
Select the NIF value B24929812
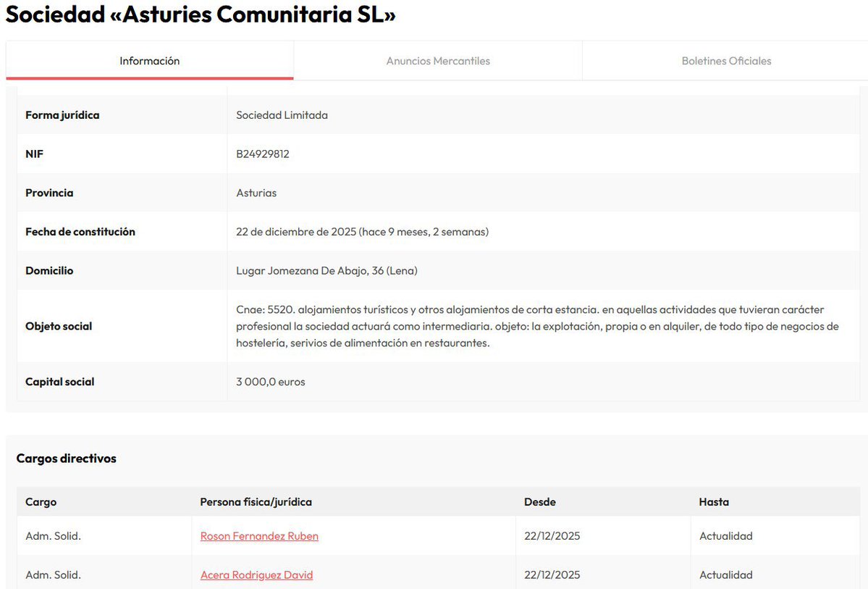[x=262, y=154]
